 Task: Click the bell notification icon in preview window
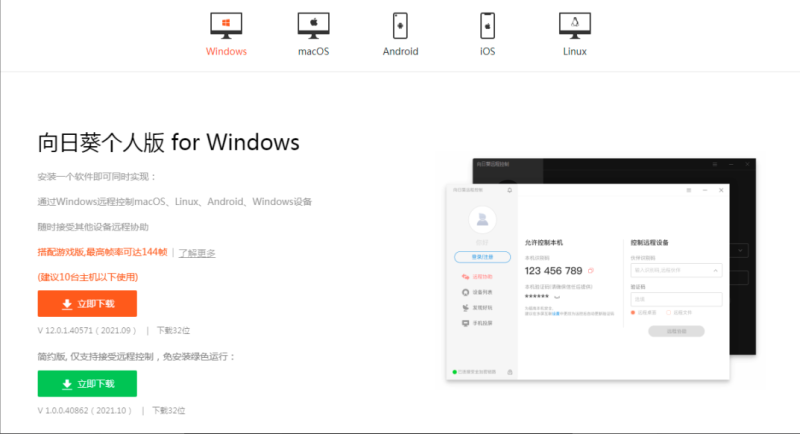(509, 190)
